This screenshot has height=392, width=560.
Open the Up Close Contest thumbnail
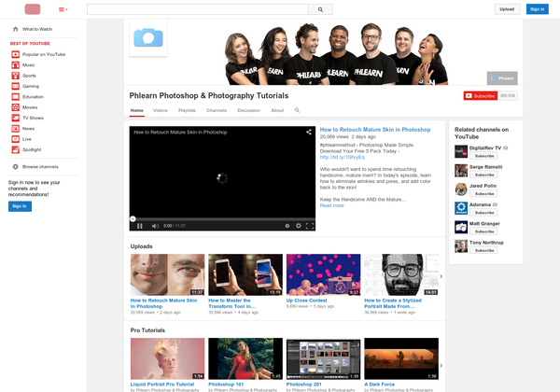323,274
